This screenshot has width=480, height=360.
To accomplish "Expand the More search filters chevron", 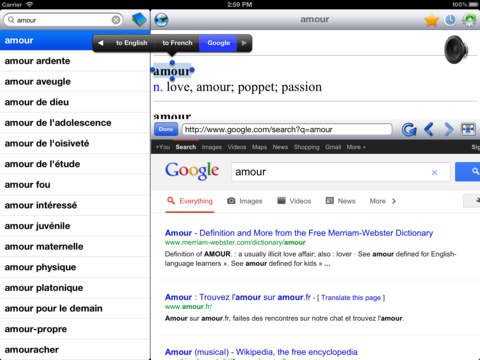I will pyautogui.click(x=394, y=201).
